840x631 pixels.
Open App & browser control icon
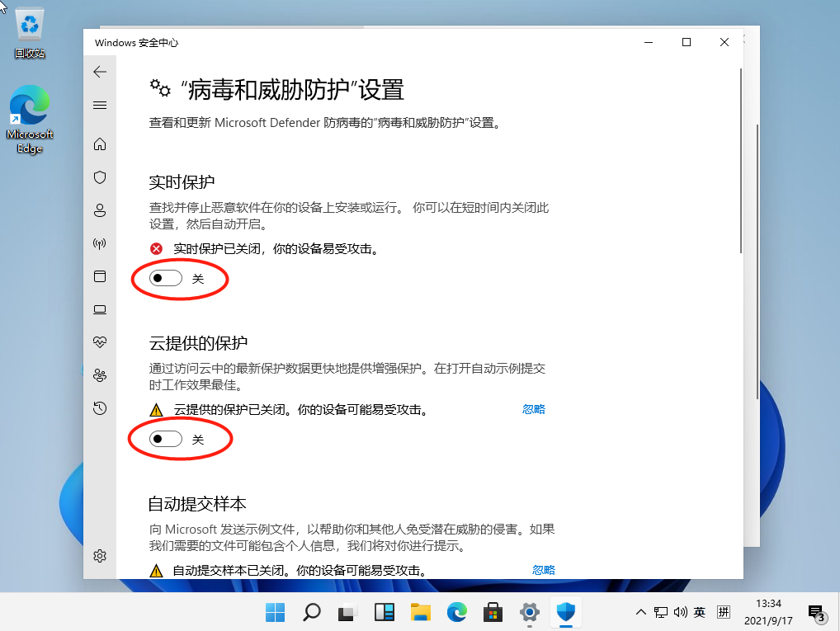100,276
